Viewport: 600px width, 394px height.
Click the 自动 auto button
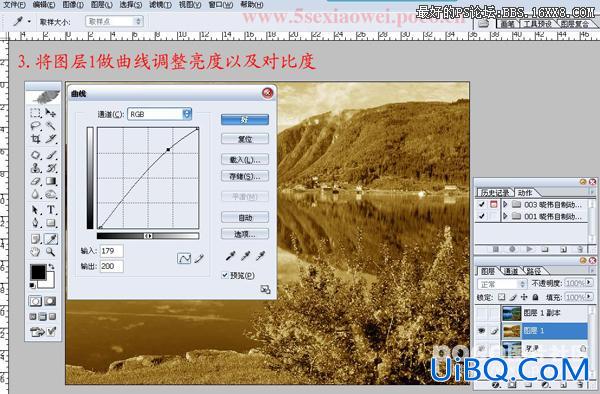245,218
